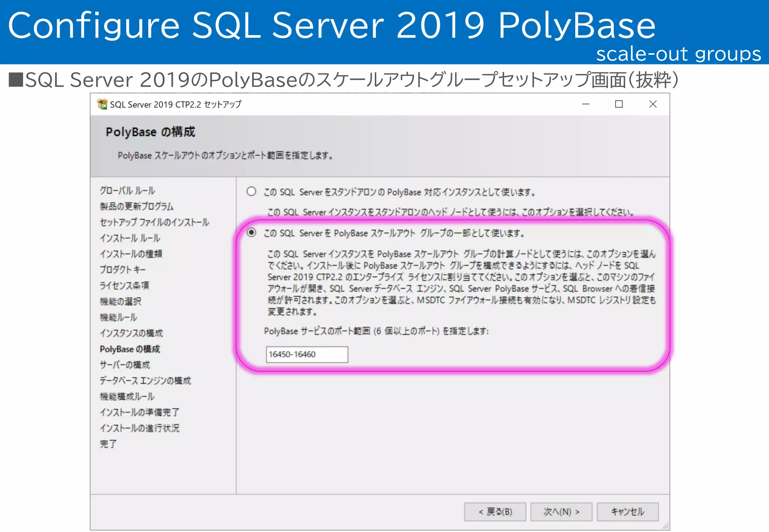Screen dimensions: 769x532
Task: Select the ライセンス条項 step
Action: click(x=124, y=286)
